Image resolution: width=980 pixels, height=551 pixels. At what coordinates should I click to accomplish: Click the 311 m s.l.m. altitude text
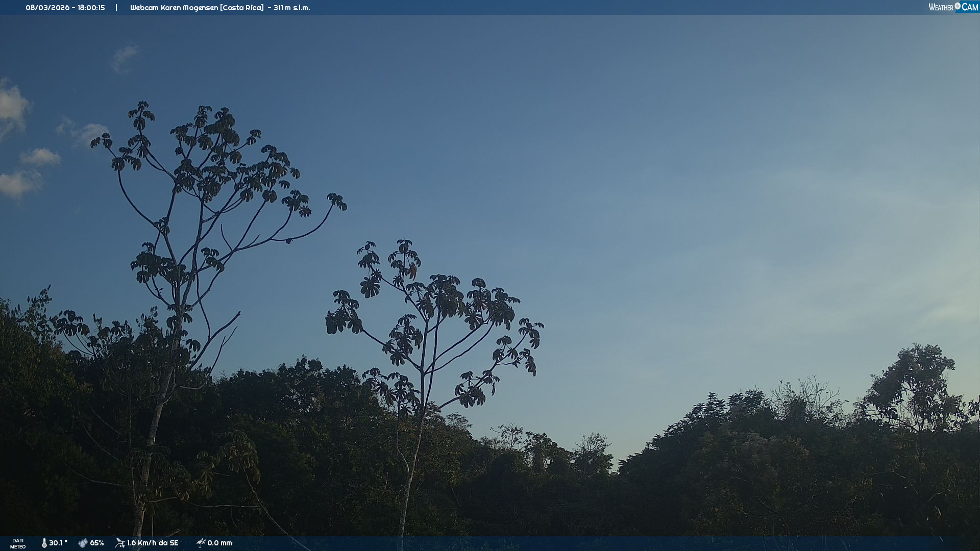291,8
